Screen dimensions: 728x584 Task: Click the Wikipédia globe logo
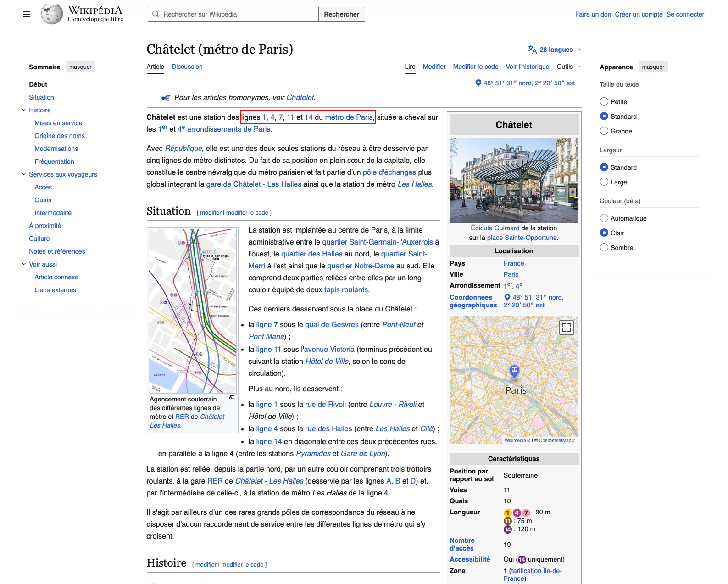click(x=51, y=14)
